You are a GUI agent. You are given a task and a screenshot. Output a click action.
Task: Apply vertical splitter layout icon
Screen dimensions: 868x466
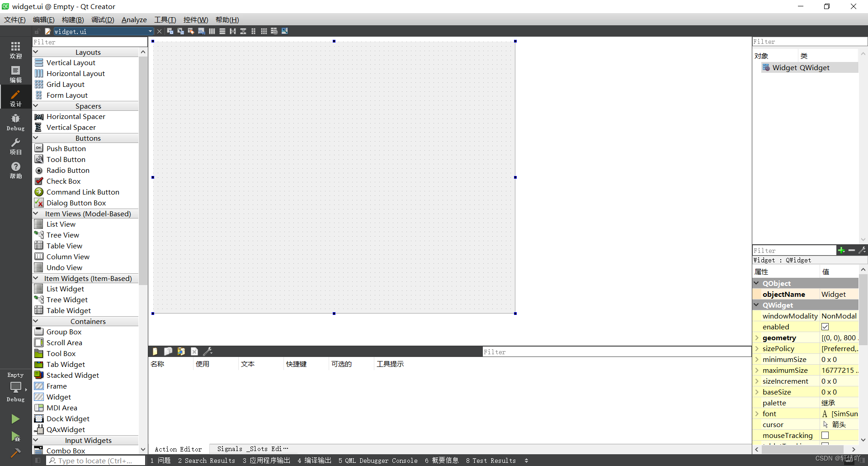tap(243, 31)
